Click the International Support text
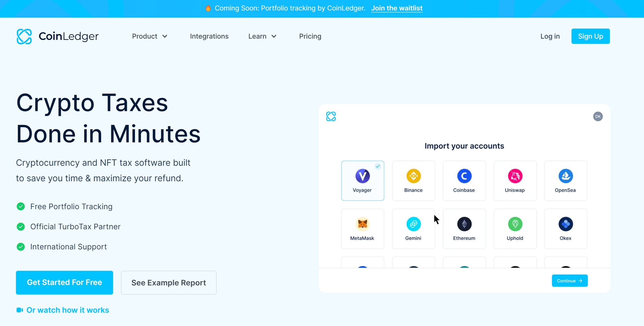Viewport: 644px width, 326px height. pos(69,247)
